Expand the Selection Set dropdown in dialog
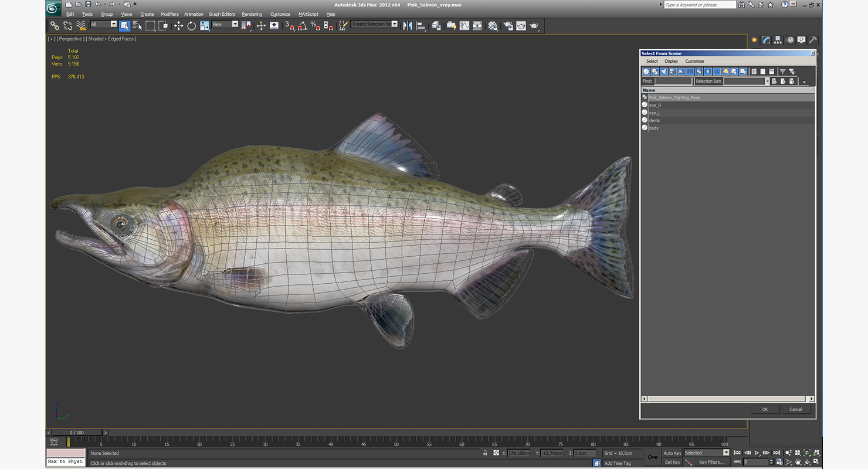The image size is (868, 469). click(767, 81)
